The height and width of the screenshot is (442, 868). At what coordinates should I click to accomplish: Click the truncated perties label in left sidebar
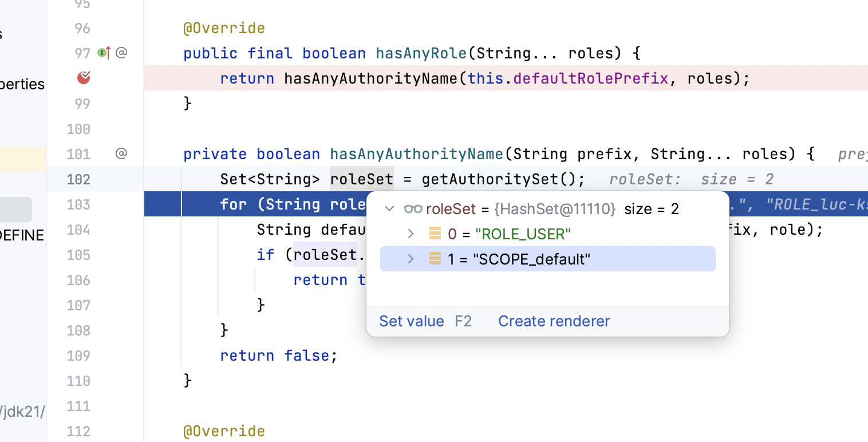pyautogui.click(x=22, y=84)
